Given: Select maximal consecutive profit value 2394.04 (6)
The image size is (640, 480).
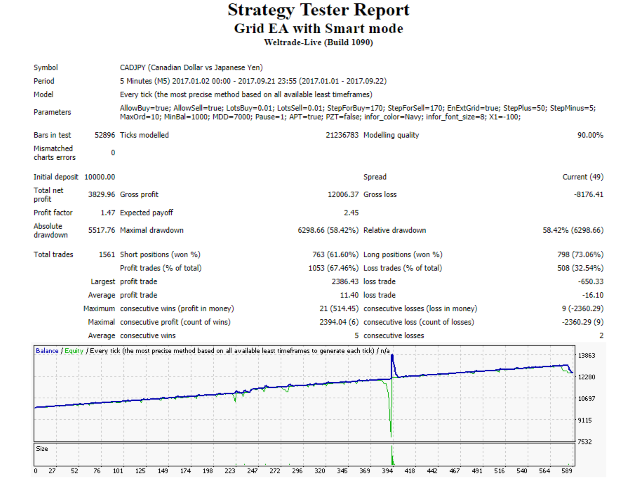Looking at the screenshot, I should click(x=339, y=322).
